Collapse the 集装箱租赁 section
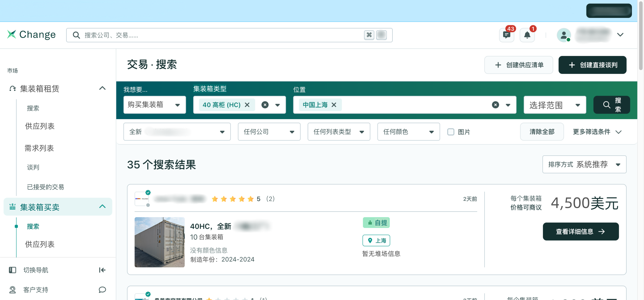The image size is (644, 300). (x=102, y=88)
